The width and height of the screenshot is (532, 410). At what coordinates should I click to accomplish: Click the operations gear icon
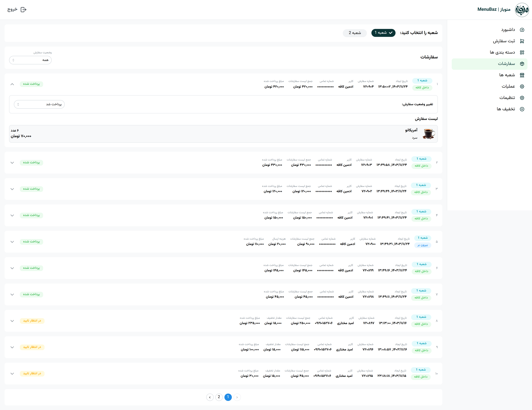click(522, 86)
